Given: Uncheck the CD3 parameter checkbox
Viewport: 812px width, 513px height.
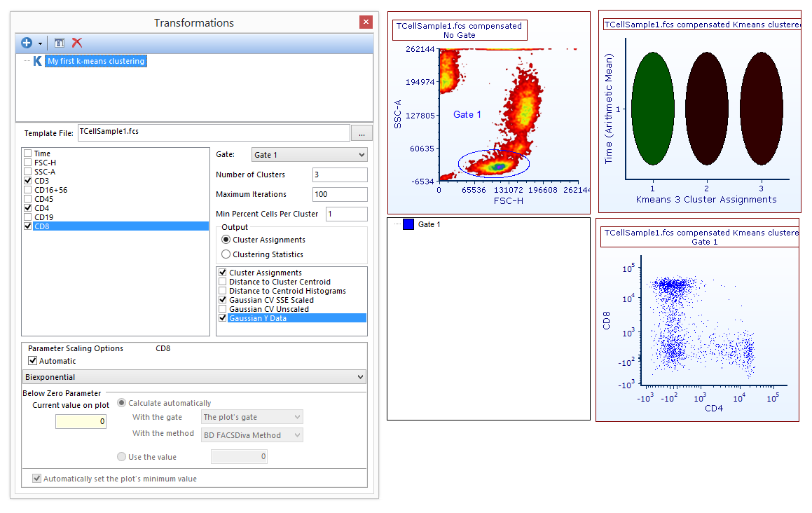Looking at the screenshot, I should click(x=27, y=181).
